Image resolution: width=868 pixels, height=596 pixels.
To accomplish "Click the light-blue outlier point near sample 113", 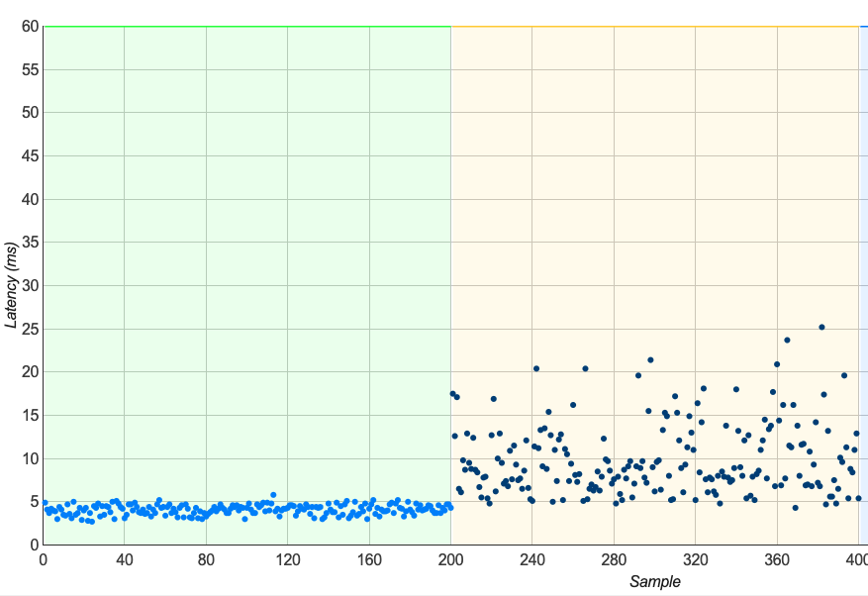I will coord(273,495).
